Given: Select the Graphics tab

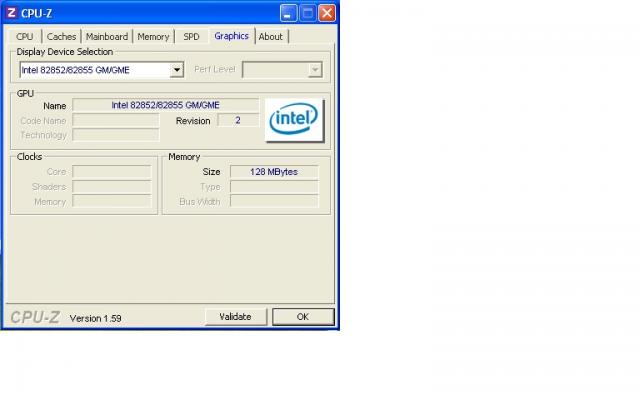Looking at the screenshot, I should (x=231, y=36).
